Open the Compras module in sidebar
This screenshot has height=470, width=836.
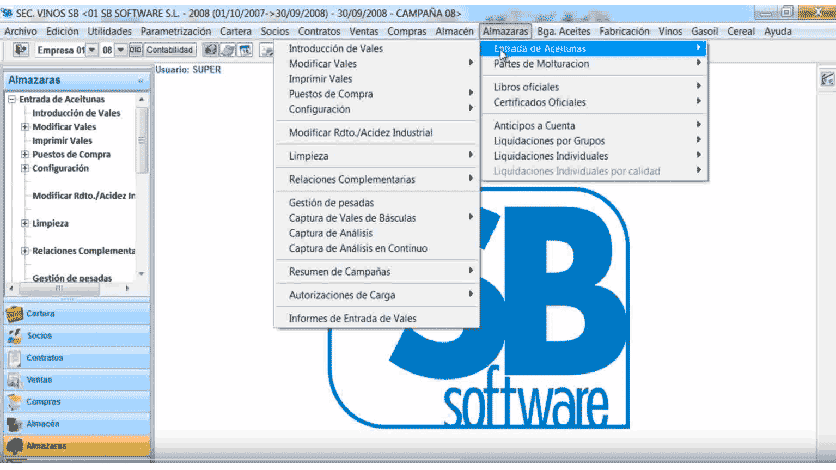[x=45, y=402]
